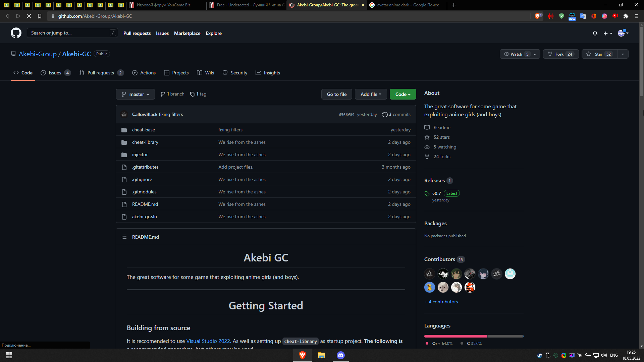The height and width of the screenshot is (362, 644).
Task: Click the gray C language bar segment
Action: [505, 336]
